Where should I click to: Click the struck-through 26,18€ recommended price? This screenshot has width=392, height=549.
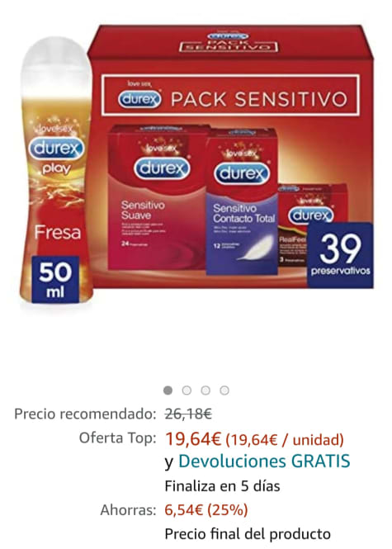(188, 414)
